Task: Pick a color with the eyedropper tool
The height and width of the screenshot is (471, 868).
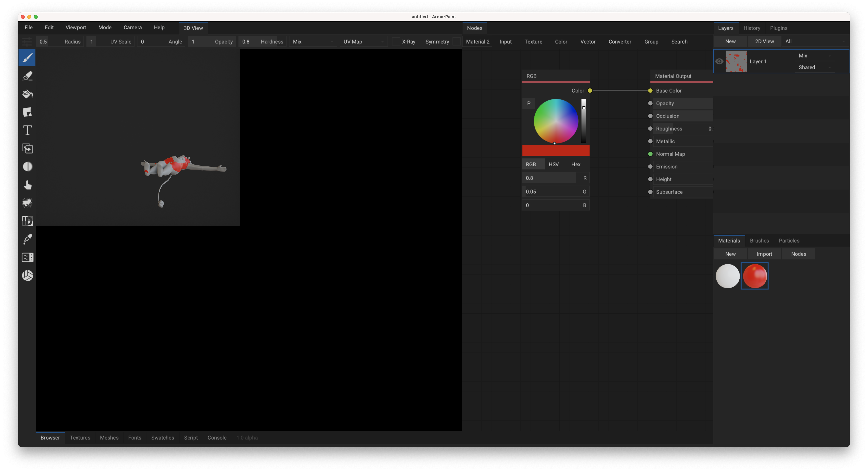Action: point(27,239)
